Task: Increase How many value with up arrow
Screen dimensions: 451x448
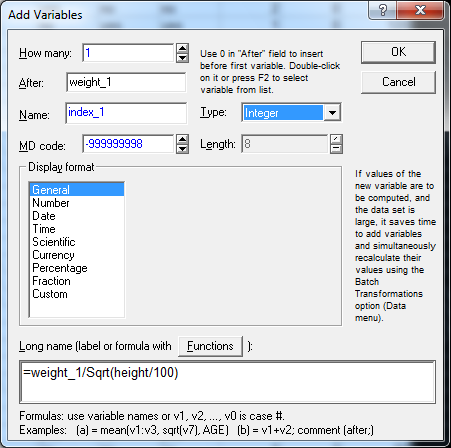Action: click(182, 48)
